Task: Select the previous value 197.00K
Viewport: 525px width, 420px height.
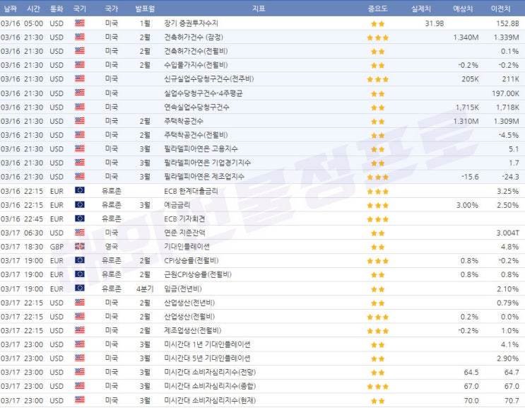Action: click(x=506, y=93)
